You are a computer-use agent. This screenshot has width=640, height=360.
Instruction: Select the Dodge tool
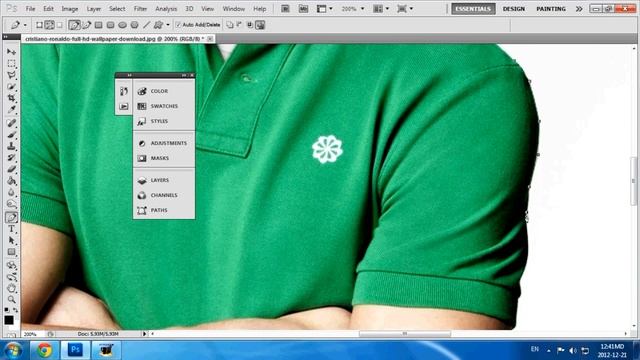(11, 203)
